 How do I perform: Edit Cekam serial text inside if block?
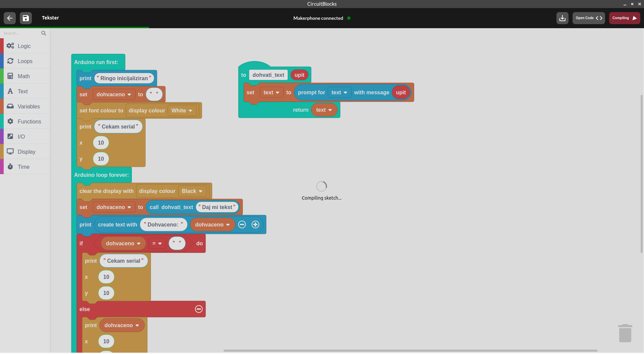coord(124,261)
